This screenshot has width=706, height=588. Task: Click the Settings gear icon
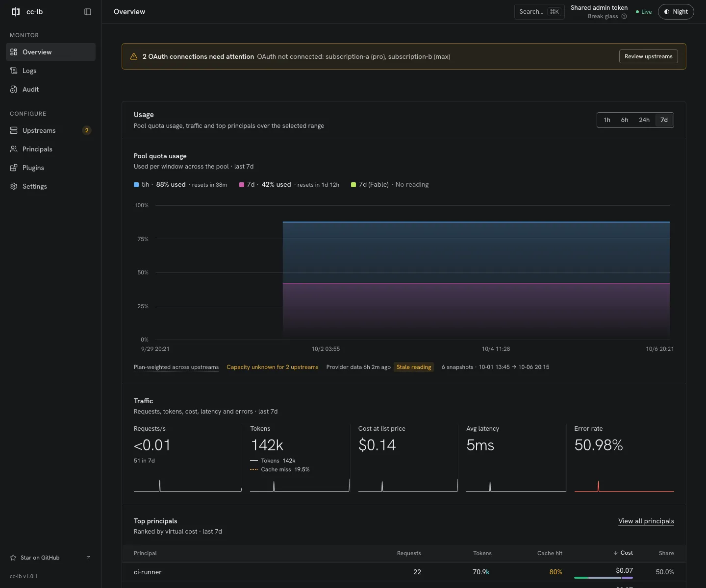14,186
